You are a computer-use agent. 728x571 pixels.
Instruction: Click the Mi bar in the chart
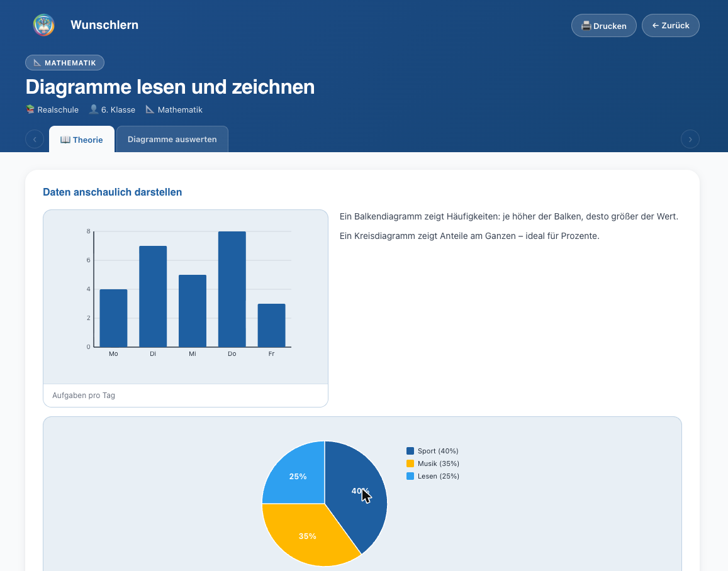click(192, 311)
